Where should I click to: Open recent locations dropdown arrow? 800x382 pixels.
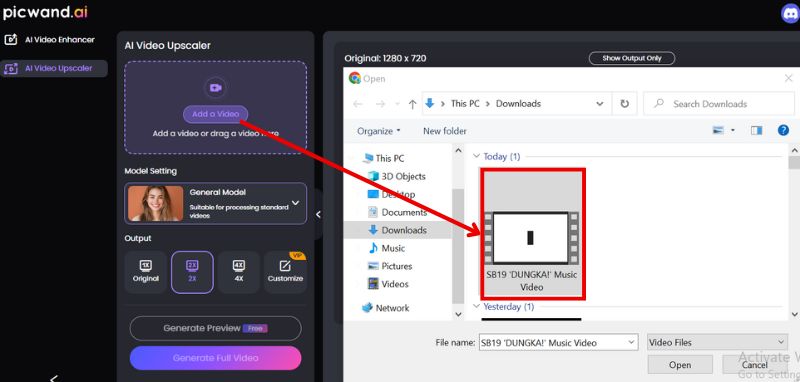coord(397,104)
